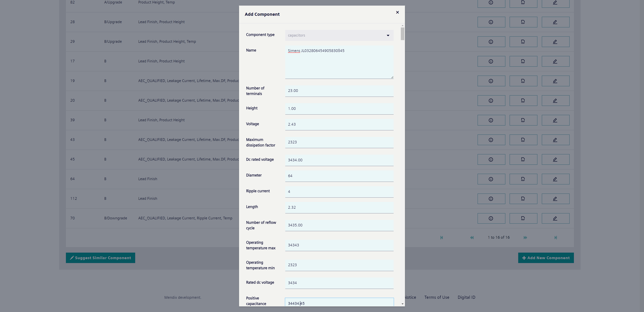Click Add New Component button
The image size is (644, 312).
pos(546,258)
